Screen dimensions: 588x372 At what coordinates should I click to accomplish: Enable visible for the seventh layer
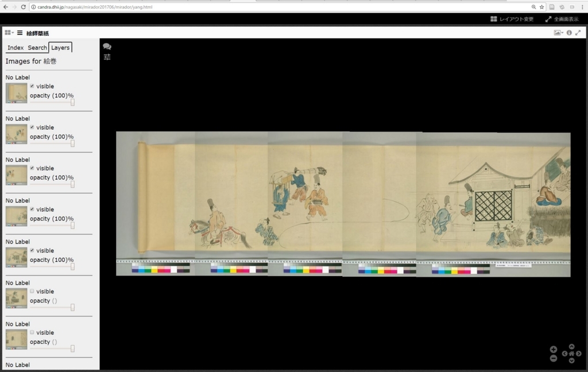[x=32, y=332]
